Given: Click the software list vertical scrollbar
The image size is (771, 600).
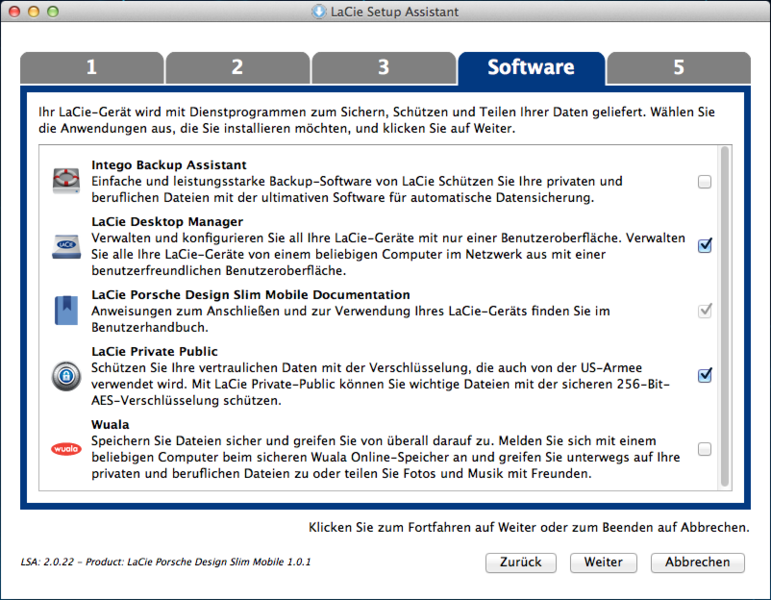Looking at the screenshot, I should [x=724, y=317].
